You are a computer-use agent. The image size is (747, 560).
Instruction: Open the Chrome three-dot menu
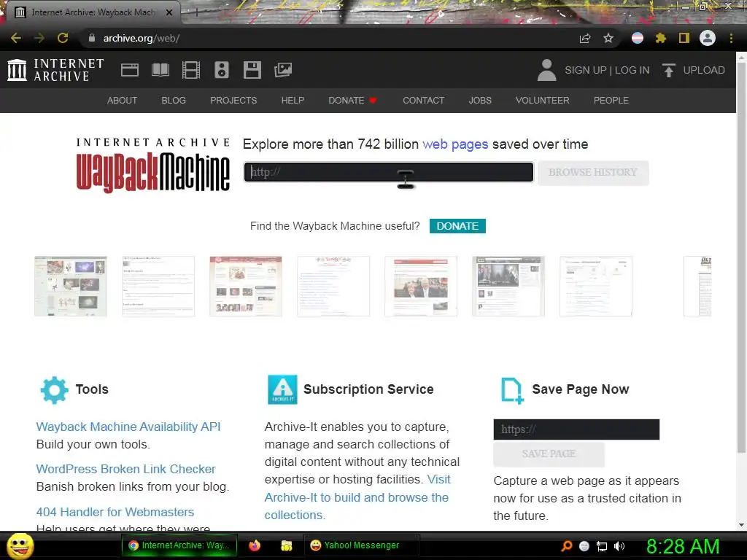click(x=731, y=38)
